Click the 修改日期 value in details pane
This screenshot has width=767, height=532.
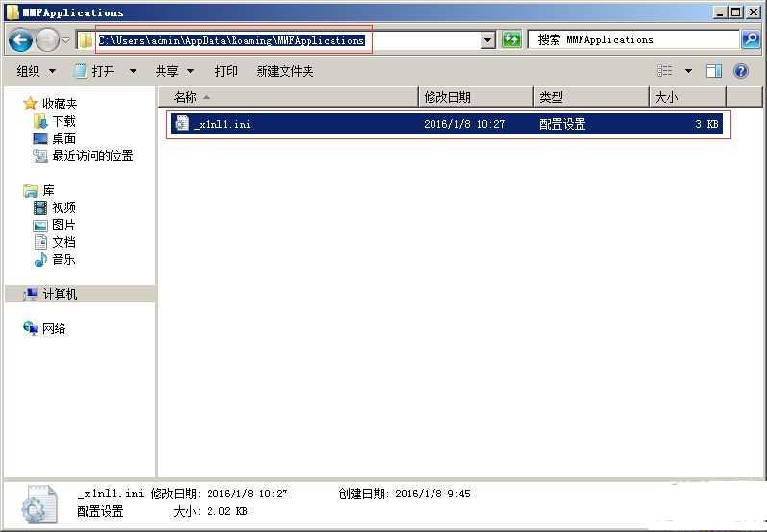[x=247, y=494]
